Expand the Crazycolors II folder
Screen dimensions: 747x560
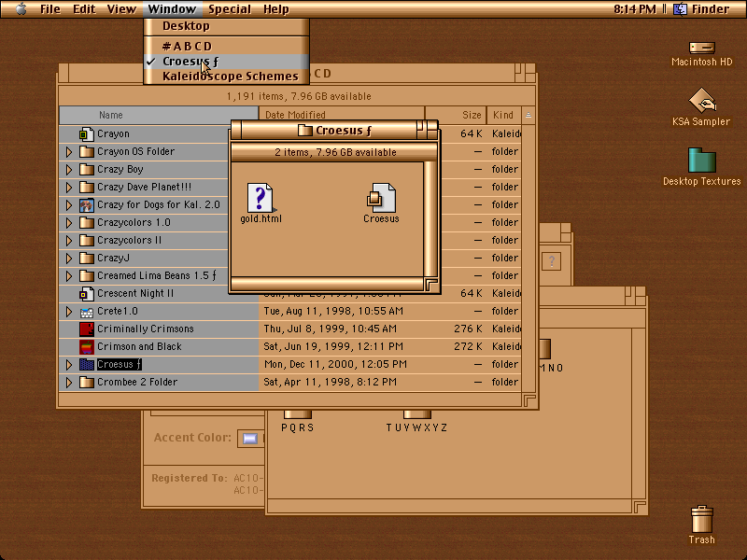click(69, 241)
